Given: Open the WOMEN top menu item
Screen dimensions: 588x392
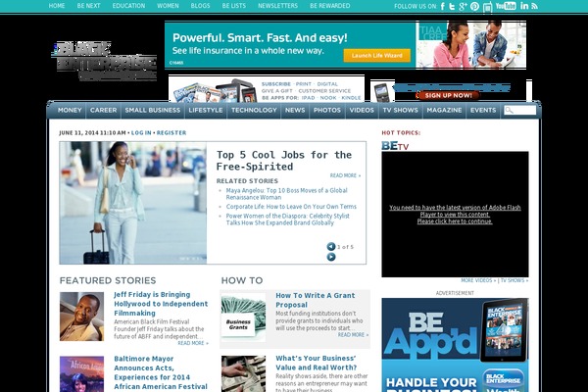Looking at the screenshot, I should (168, 6).
